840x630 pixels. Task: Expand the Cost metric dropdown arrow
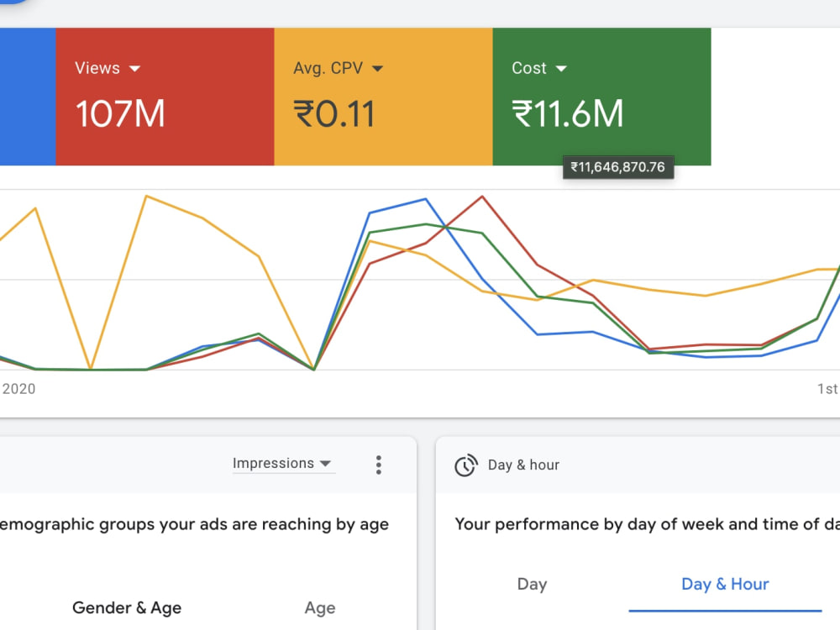[561, 69]
